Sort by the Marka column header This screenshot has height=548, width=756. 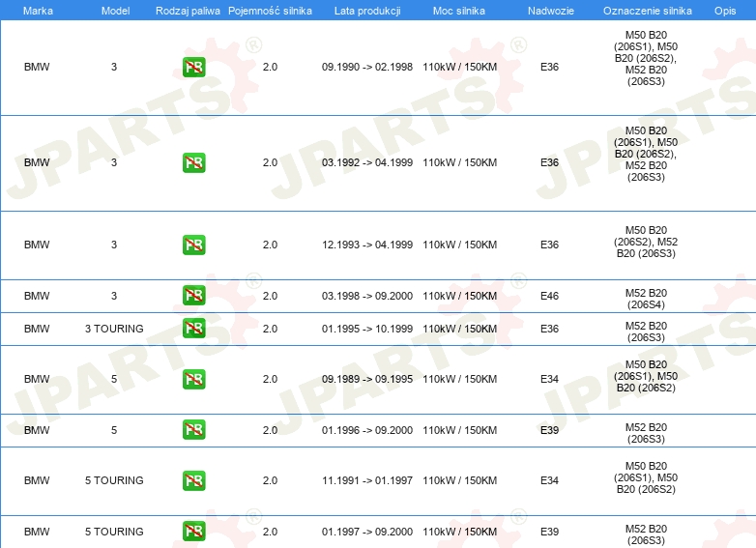point(38,11)
